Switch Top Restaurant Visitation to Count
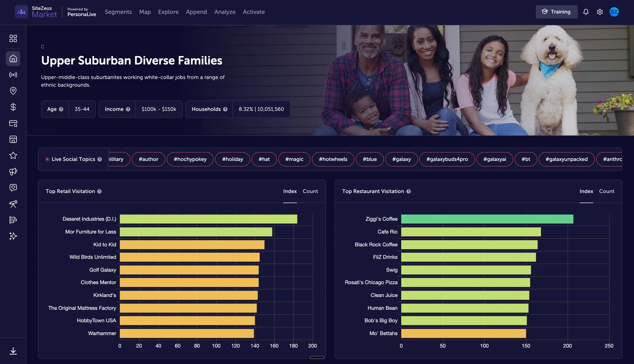The width and height of the screenshot is (634, 364). pos(607,191)
